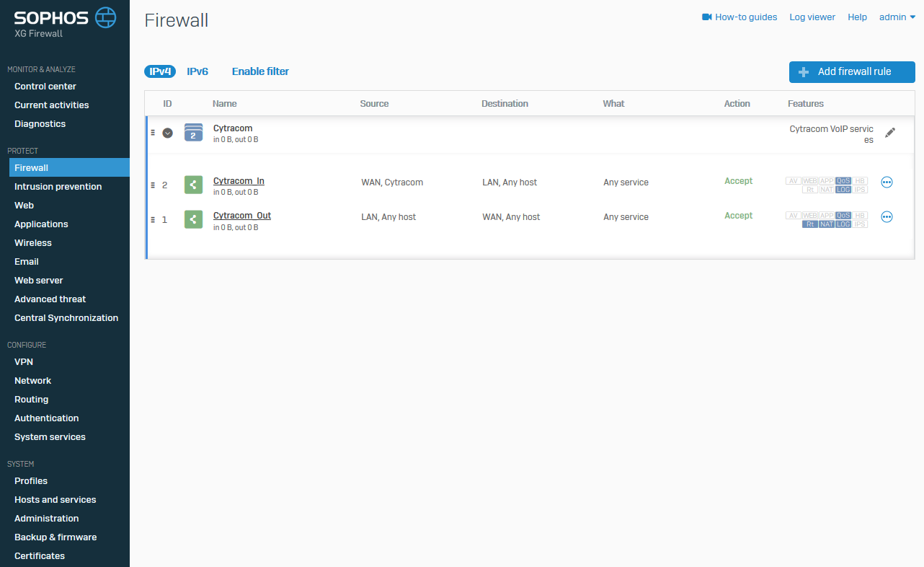Click the Name column header
The width and height of the screenshot is (924, 567).
coord(225,104)
